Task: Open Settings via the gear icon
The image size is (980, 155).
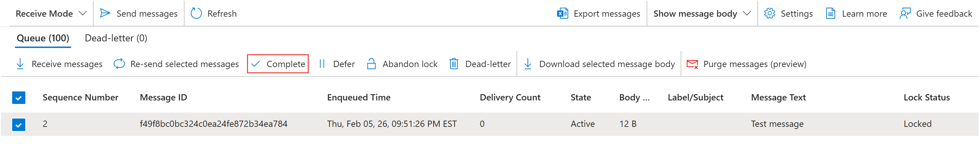Action: point(769,13)
